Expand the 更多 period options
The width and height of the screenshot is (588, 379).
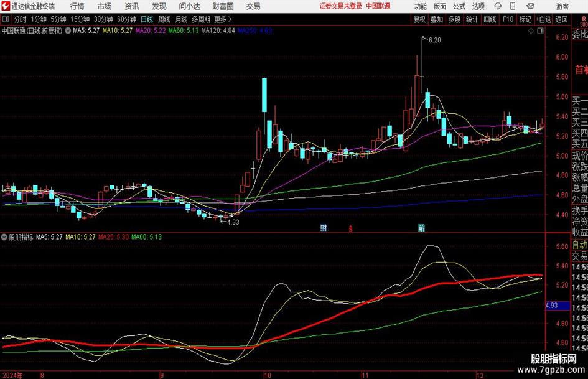[223, 19]
